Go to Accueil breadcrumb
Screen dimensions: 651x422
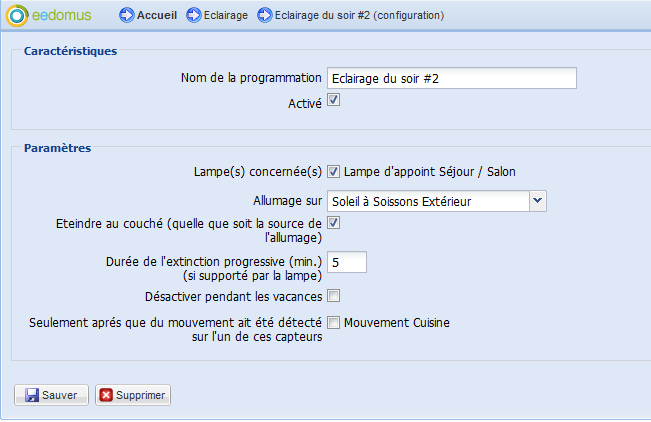click(x=156, y=15)
